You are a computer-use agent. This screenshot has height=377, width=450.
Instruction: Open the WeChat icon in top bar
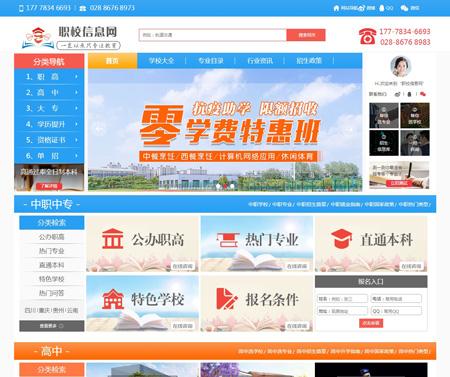pos(404,8)
